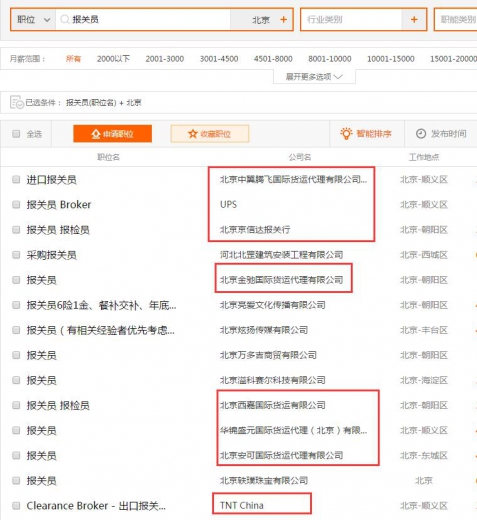Image resolution: width=477 pixels, height=520 pixels.
Task: Click the lightbulb icon for 智能排序
Action: pyautogui.click(x=346, y=134)
